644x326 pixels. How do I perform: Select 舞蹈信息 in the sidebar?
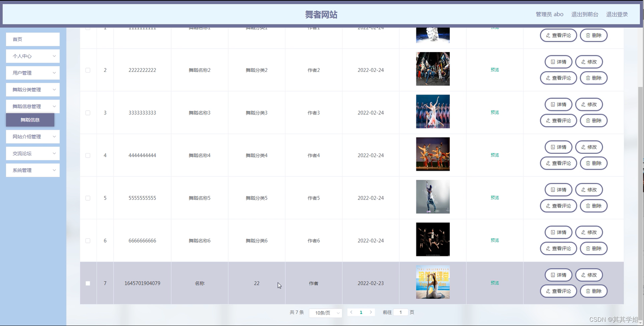[x=30, y=120]
